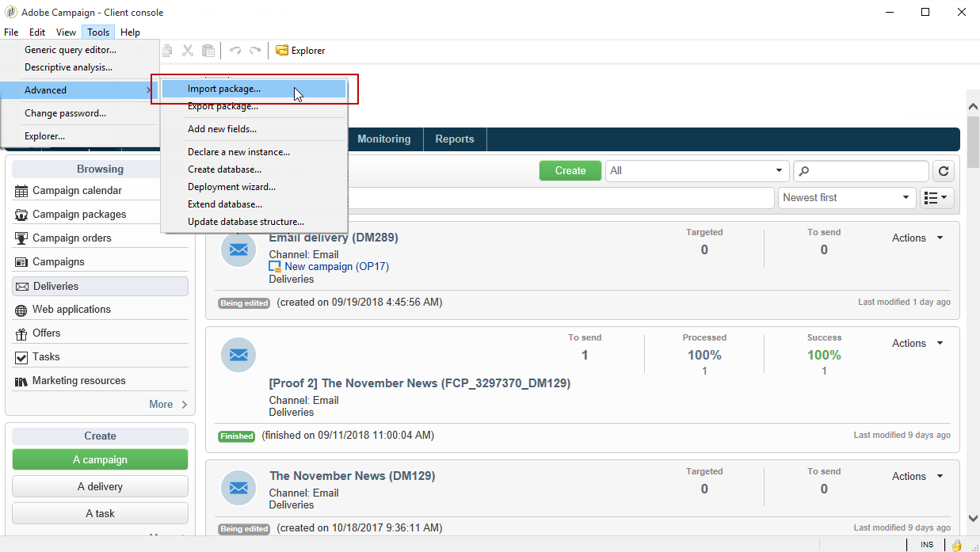Image resolution: width=980 pixels, height=552 pixels.
Task: Click the vertical scrollbar down arrow
Action: 973,518
